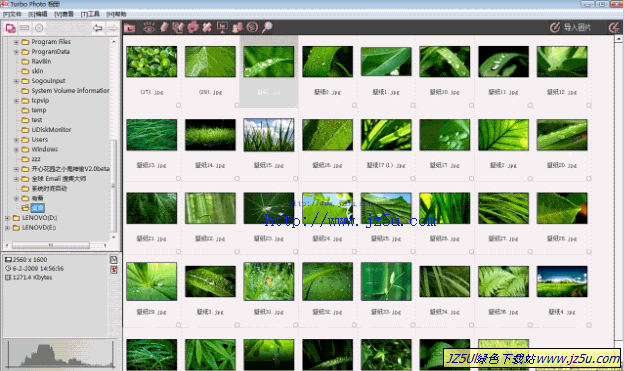624x371 pixels.
Task: Select the System Volume Information folder
Action: click(70, 91)
